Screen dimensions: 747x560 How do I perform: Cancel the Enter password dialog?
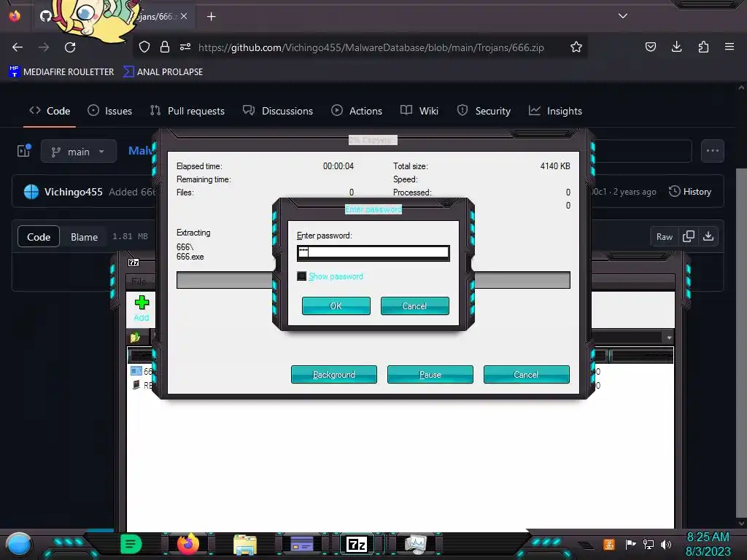pos(414,306)
